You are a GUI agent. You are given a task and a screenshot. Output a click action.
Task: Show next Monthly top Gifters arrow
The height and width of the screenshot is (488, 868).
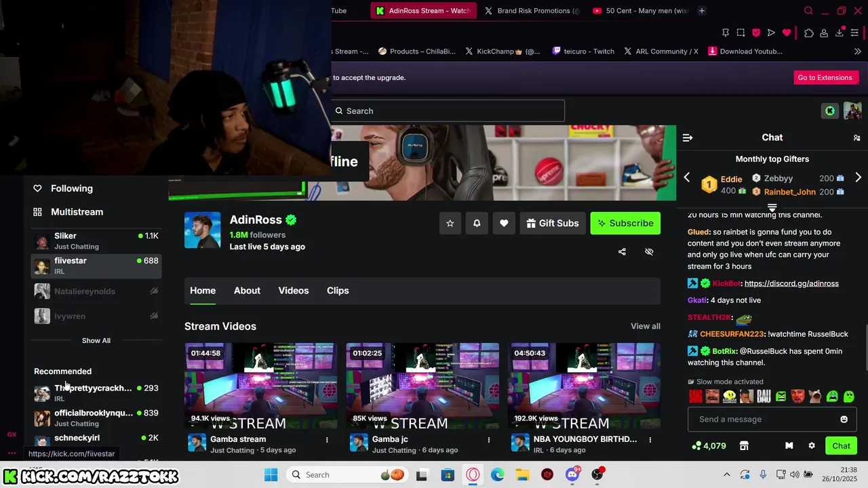858,178
